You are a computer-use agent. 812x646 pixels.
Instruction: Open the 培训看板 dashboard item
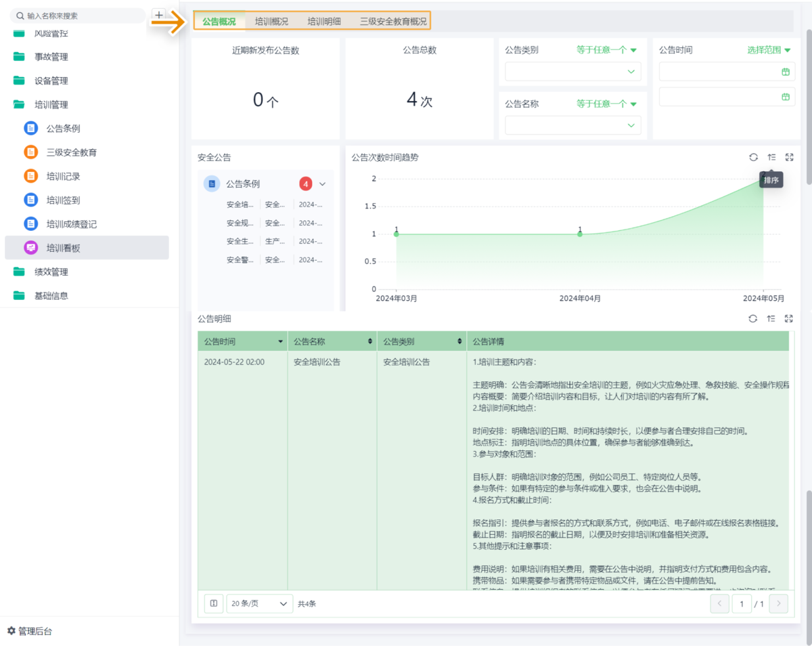coord(63,248)
